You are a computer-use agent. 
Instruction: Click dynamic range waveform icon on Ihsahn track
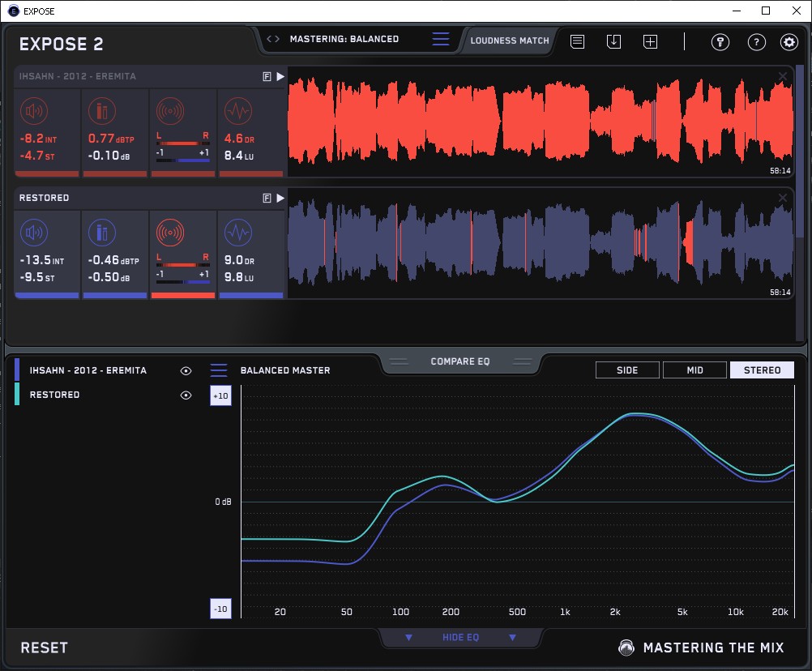(x=237, y=111)
